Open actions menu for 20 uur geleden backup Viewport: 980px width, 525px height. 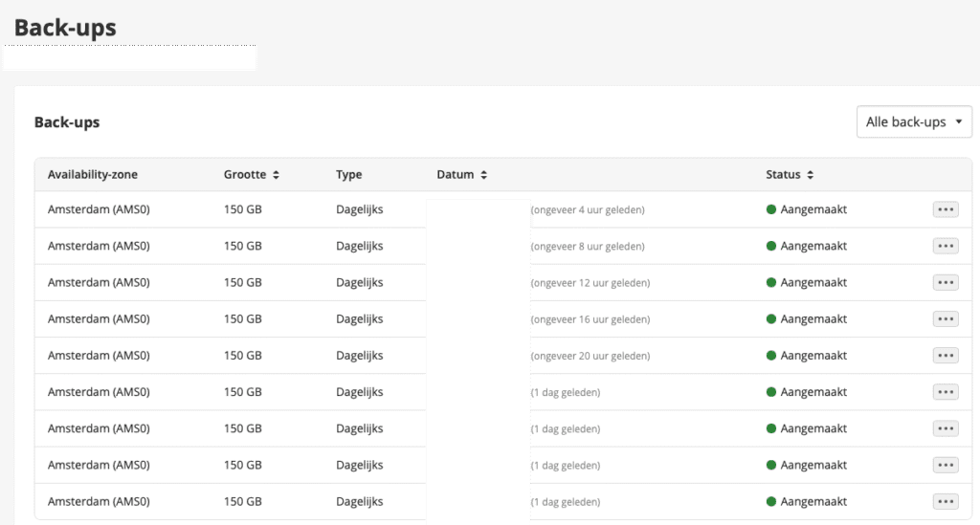(946, 356)
